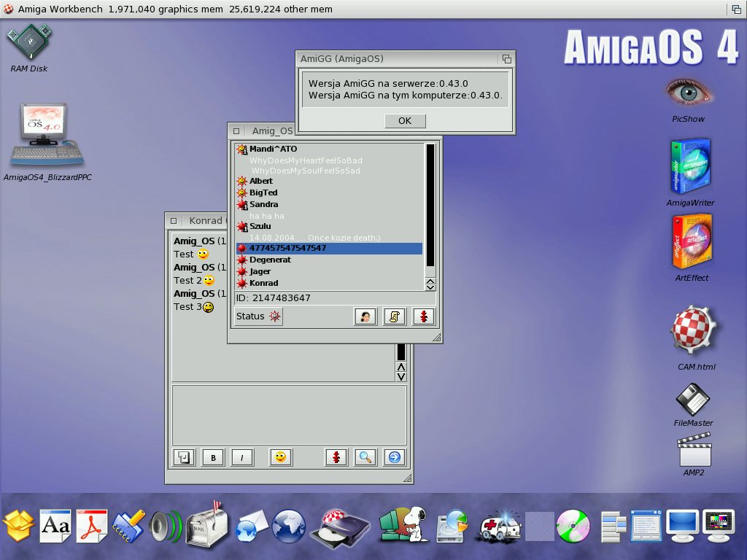Click the Workbench screen depth gadget

tap(737, 9)
